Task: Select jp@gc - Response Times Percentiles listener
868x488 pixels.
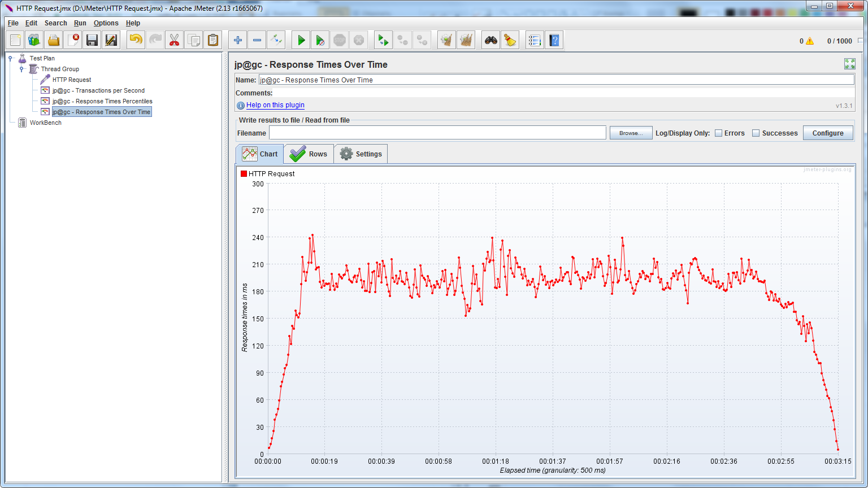Action: [x=102, y=101]
